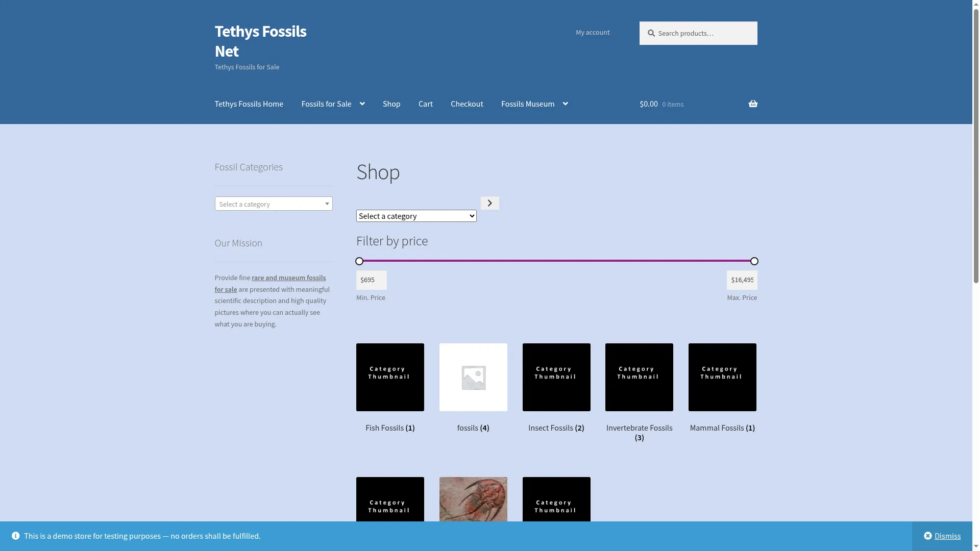Click the price range slider track

[557, 261]
